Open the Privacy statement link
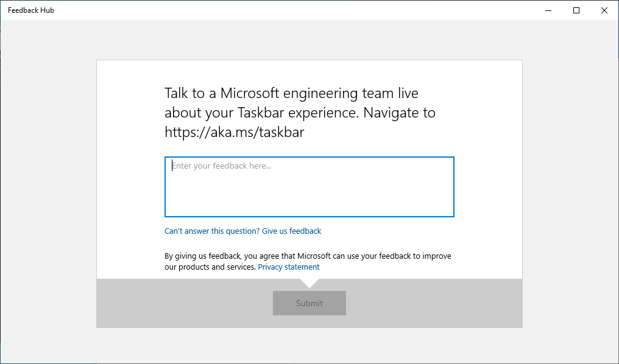 point(288,267)
